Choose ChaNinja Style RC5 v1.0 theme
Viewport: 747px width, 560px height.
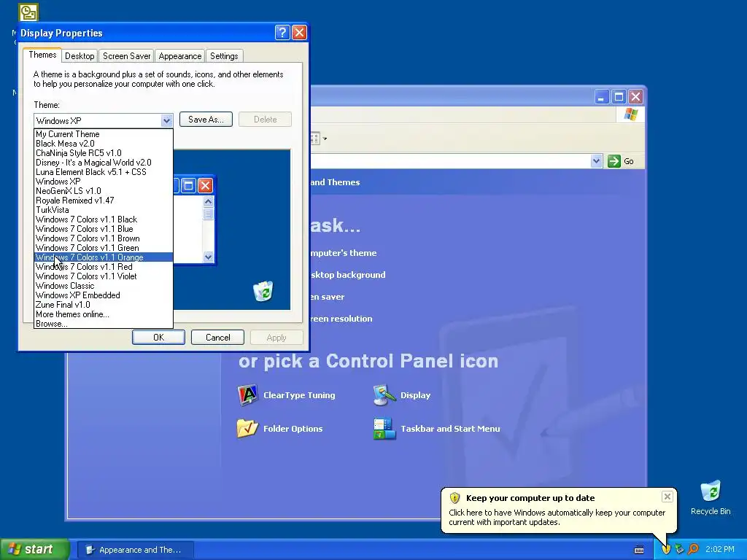click(104, 153)
